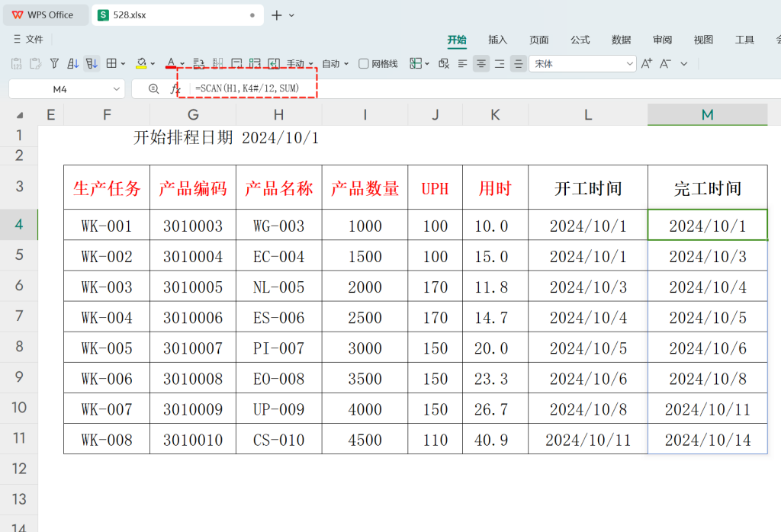Increase font size with A+ icon
Image resolution: width=781 pixels, height=532 pixels.
(647, 64)
